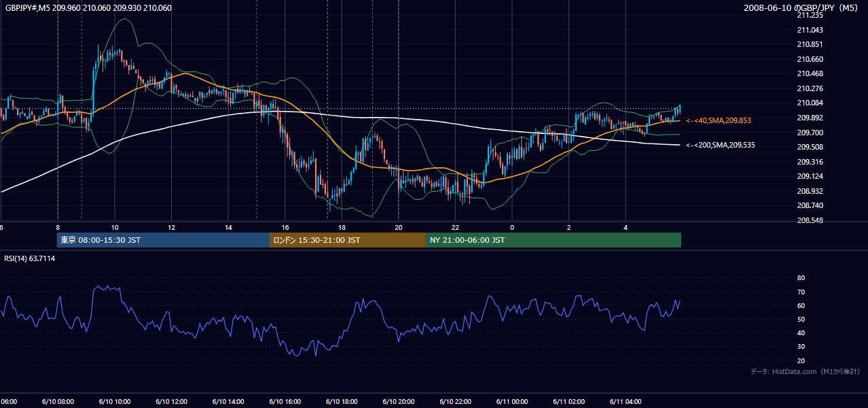Click price axis label 210.084
This screenshot has height=408, width=868.
pyautogui.click(x=810, y=103)
